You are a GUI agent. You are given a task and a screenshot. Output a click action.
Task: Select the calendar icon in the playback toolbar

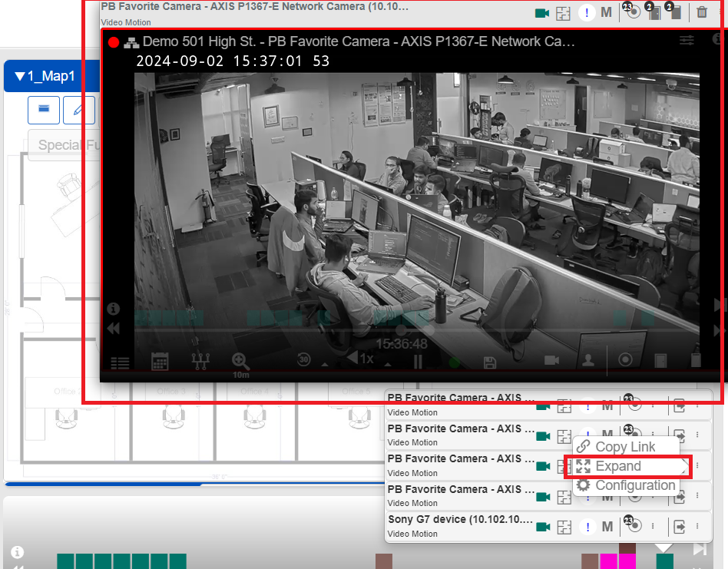[x=160, y=362]
